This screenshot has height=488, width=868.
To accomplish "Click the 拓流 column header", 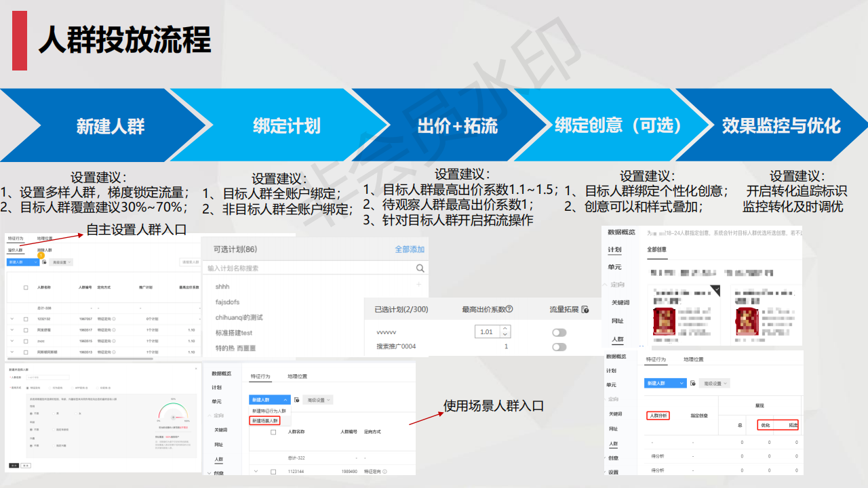I will pyautogui.click(x=793, y=425).
